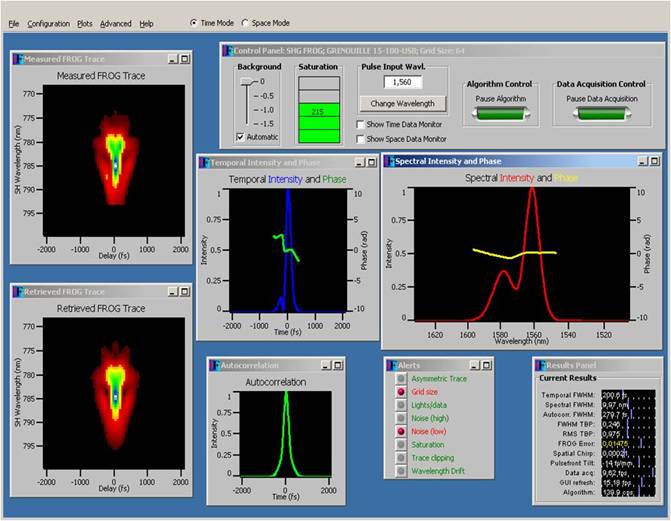The width and height of the screenshot is (671, 521).
Task: Click the Spectral FWHM result value
Action: coord(628,405)
